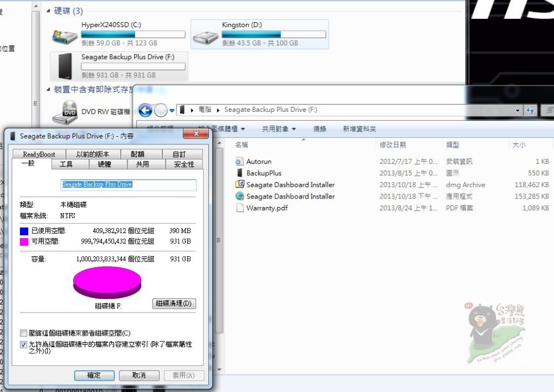Image resolution: width=554 pixels, height=392 pixels.
Task: Select the HyperX240SSD (C:) drive icon
Action: 65,37
